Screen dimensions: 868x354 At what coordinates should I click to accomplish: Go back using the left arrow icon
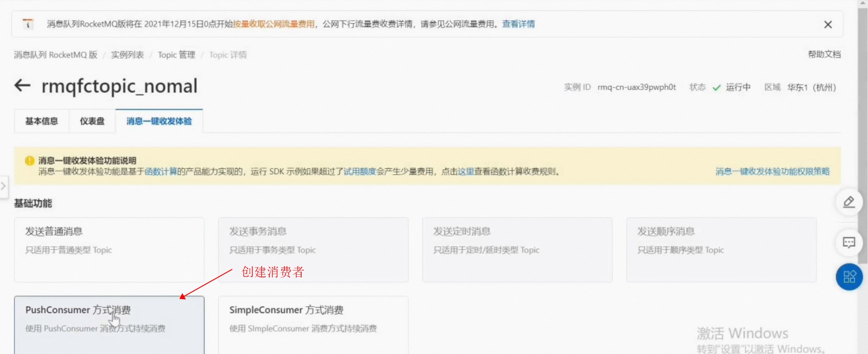22,85
